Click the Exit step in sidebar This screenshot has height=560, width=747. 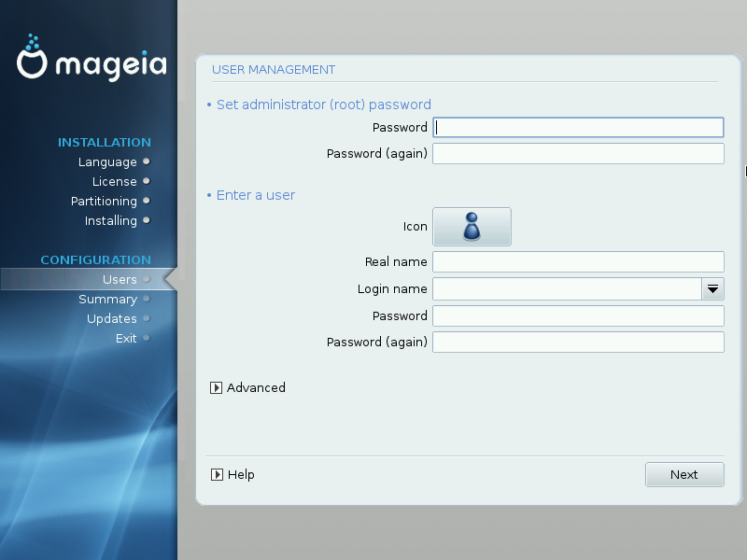(x=126, y=339)
